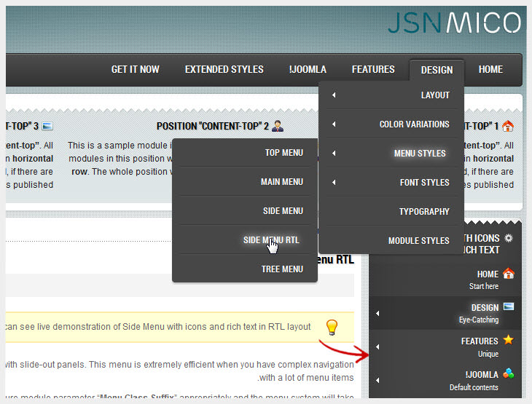The height and width of the screenshot is (404, 532).
Task: Expand the Features side menu panel arrow
Action: point(378,346)
